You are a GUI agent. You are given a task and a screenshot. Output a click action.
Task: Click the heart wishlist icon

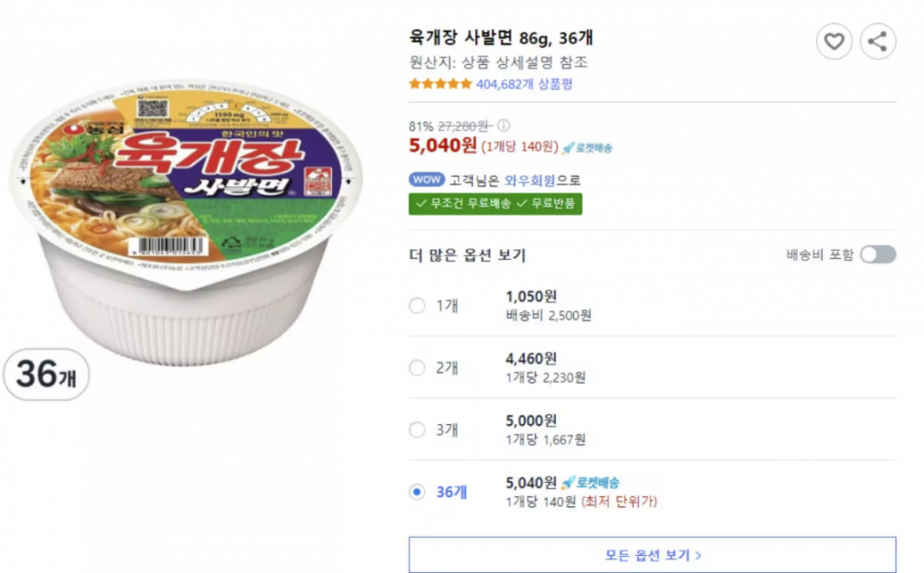[x=834, y=42]
